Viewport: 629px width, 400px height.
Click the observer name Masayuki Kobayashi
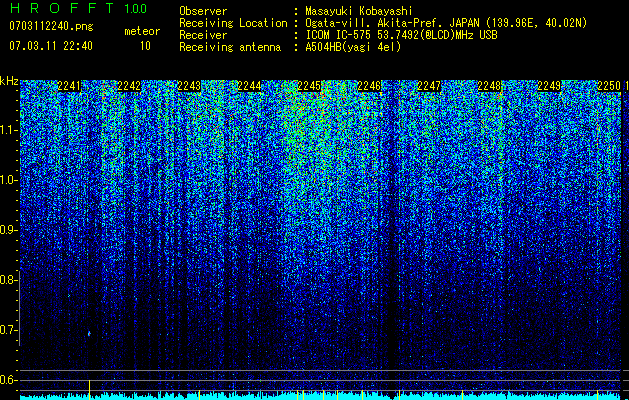tap(359, 11)
